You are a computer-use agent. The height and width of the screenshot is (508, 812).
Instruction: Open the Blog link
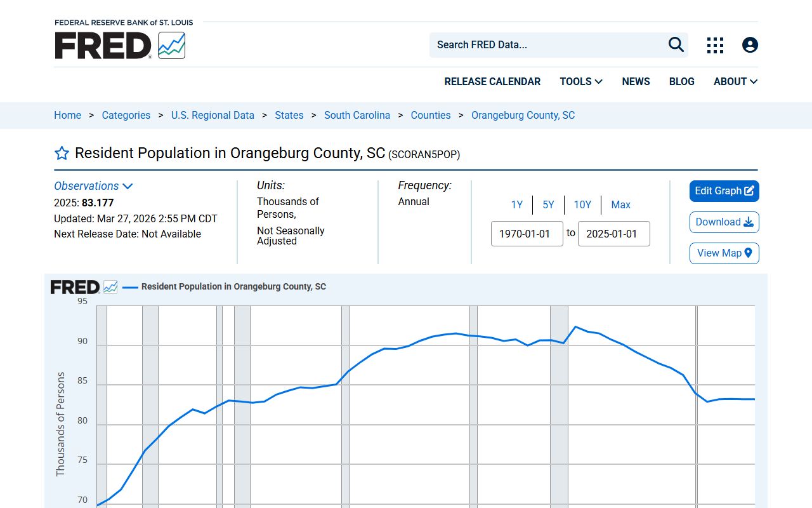click(x=681, y=81)
